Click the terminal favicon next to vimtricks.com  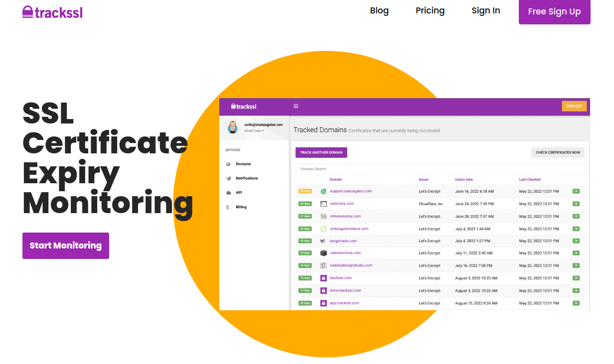click(323, 204)
